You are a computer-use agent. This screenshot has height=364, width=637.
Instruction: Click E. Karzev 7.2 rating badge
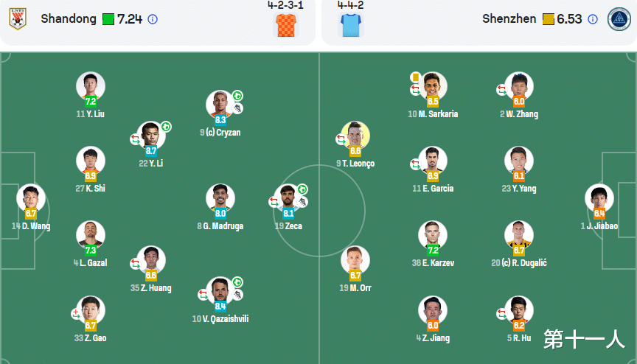pos(433,250)
